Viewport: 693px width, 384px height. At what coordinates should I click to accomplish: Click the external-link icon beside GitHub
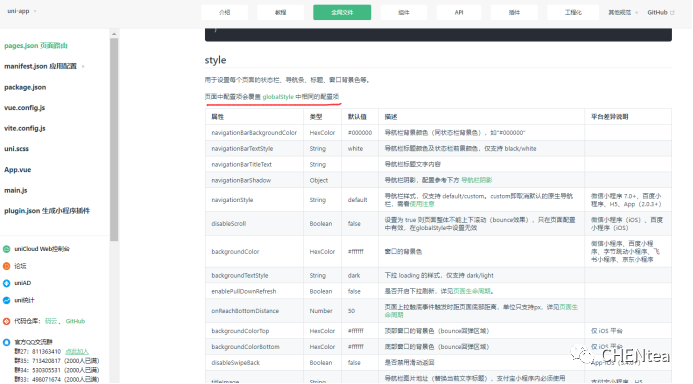[672, 12]
